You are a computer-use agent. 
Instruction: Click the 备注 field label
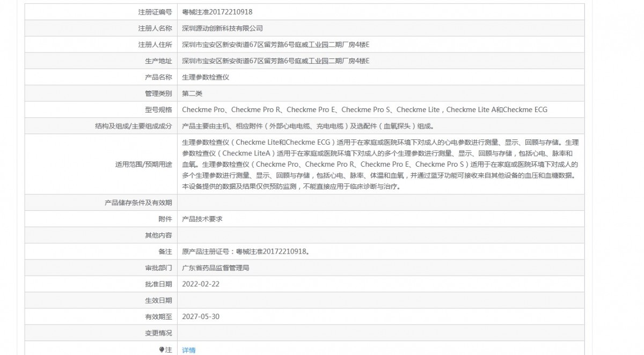tap(165, 251)
